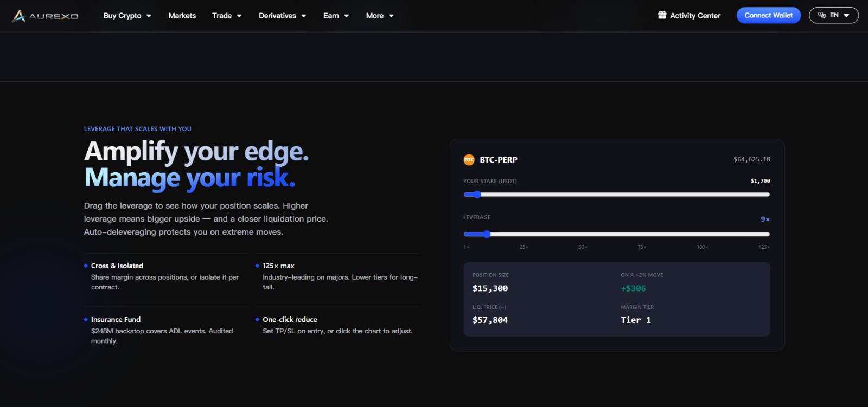The width and height of the screenshot is (868, 407).
Task: Open the Derivatives dropdown
Action: pos(283,16)
